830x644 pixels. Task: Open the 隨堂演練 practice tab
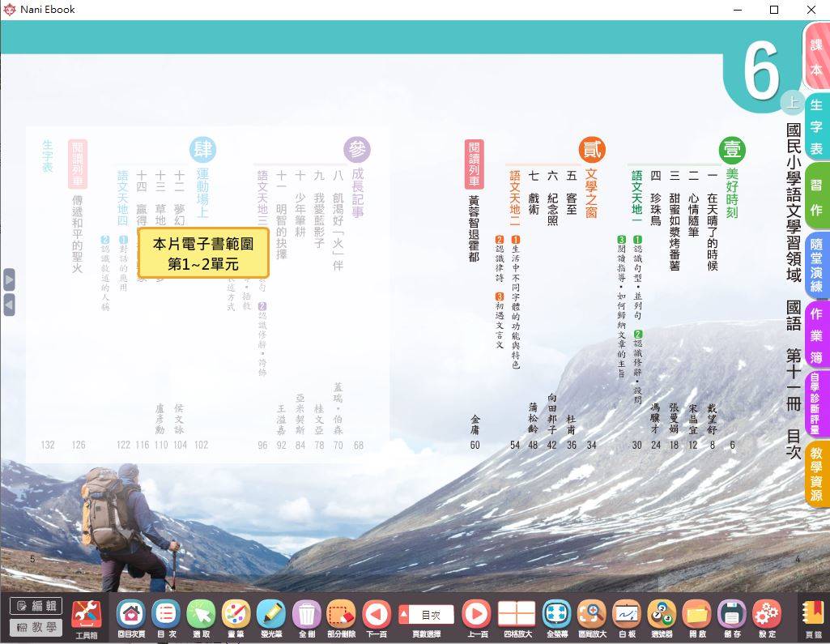[817, 266]
